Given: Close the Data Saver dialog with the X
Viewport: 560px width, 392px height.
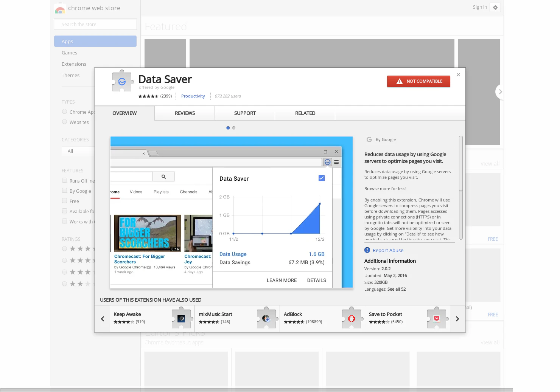Looking at the screenshot, I should pos(458,75).
